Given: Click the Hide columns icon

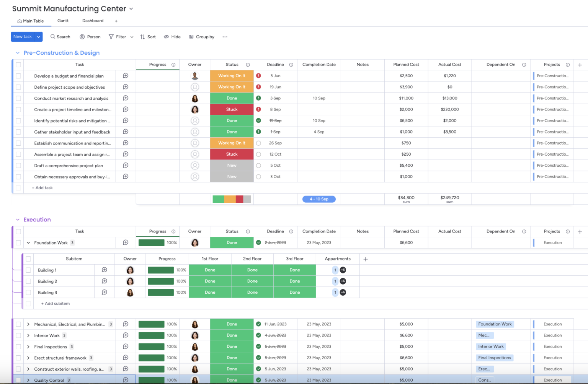Looking at the screenshot, I should click(167, 37).
